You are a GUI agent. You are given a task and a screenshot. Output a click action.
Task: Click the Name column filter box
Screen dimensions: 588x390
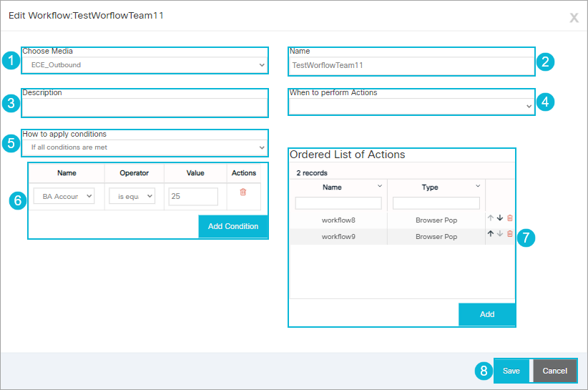click(x=338, y=203)
